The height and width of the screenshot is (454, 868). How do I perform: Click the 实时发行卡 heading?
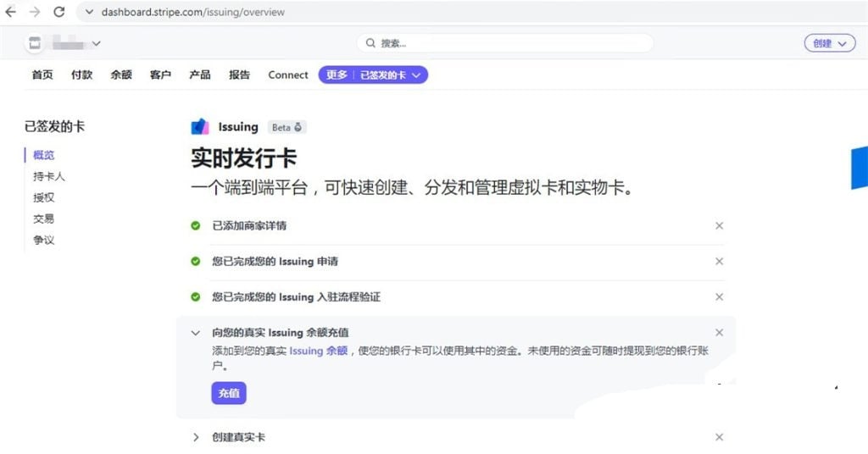[244, 158]
